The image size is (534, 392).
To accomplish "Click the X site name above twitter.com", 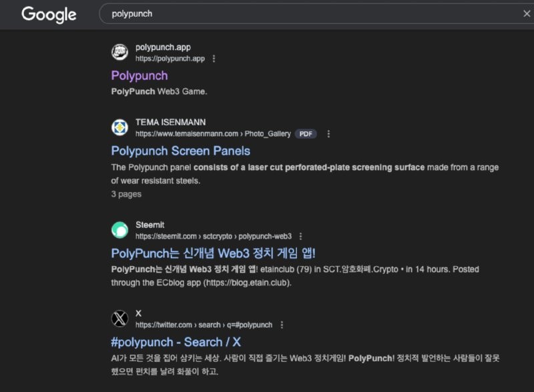I will click(x=138, y=313).
